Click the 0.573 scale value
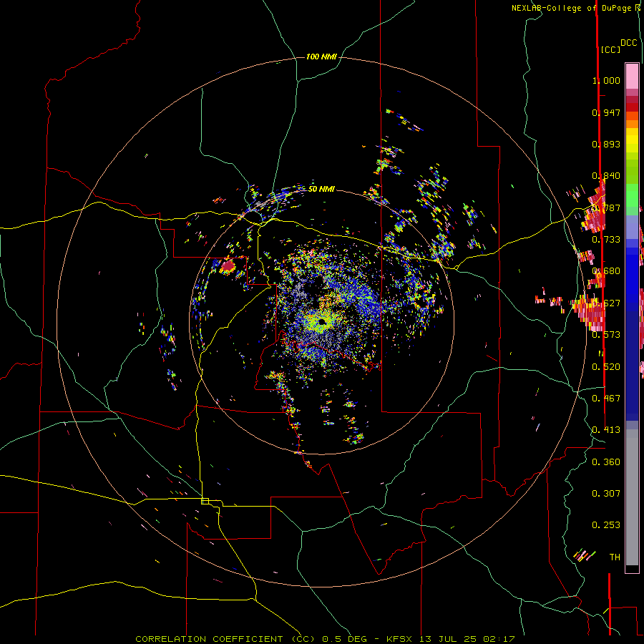 pyautogui.click(x=606, y=335)
